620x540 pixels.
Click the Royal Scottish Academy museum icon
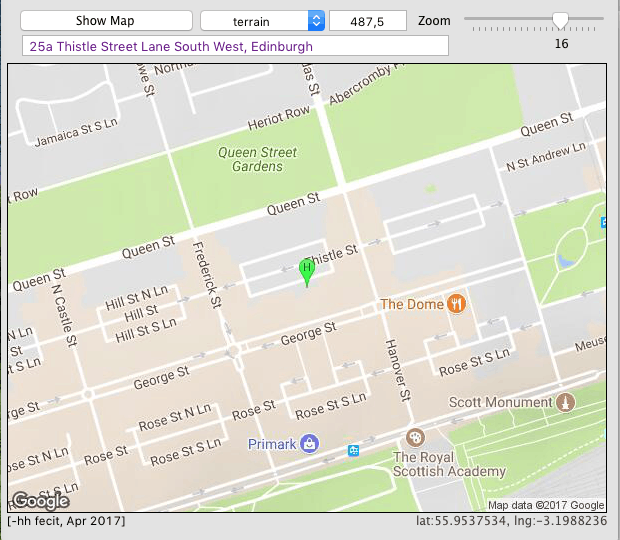pos(414,438)
